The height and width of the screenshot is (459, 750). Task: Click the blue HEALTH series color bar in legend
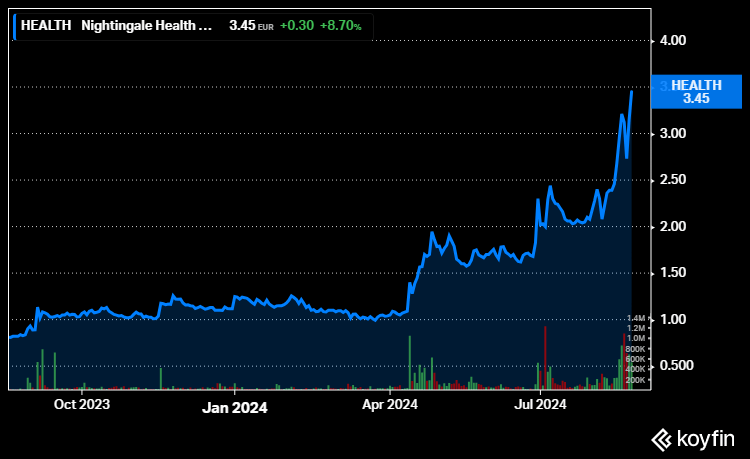click(15, 26)
